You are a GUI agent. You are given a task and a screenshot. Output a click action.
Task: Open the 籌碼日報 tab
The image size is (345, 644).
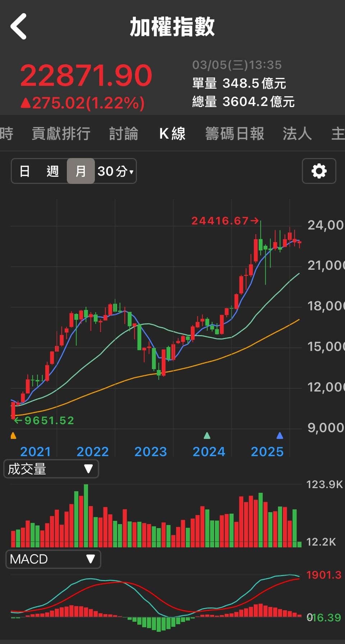(235, 134)
